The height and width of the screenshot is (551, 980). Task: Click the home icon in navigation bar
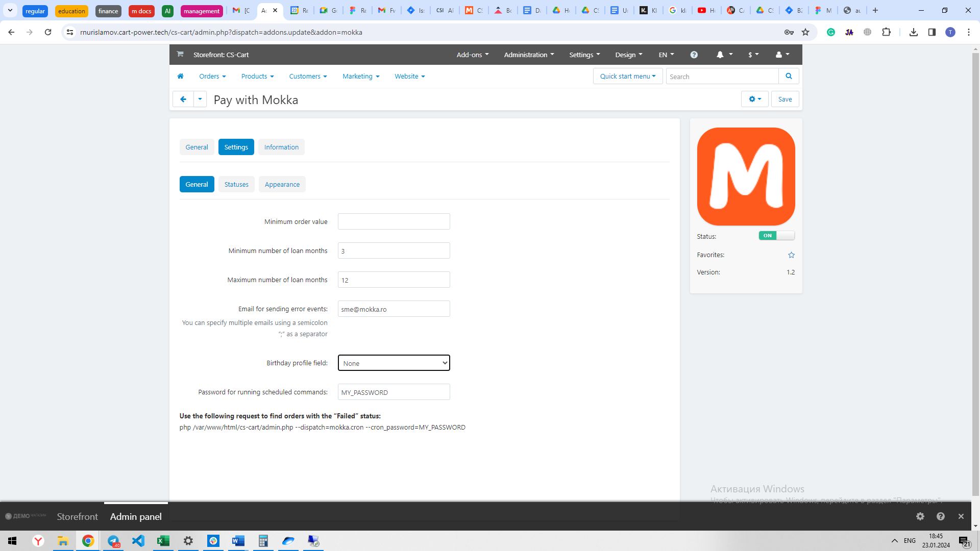[180, 76]
